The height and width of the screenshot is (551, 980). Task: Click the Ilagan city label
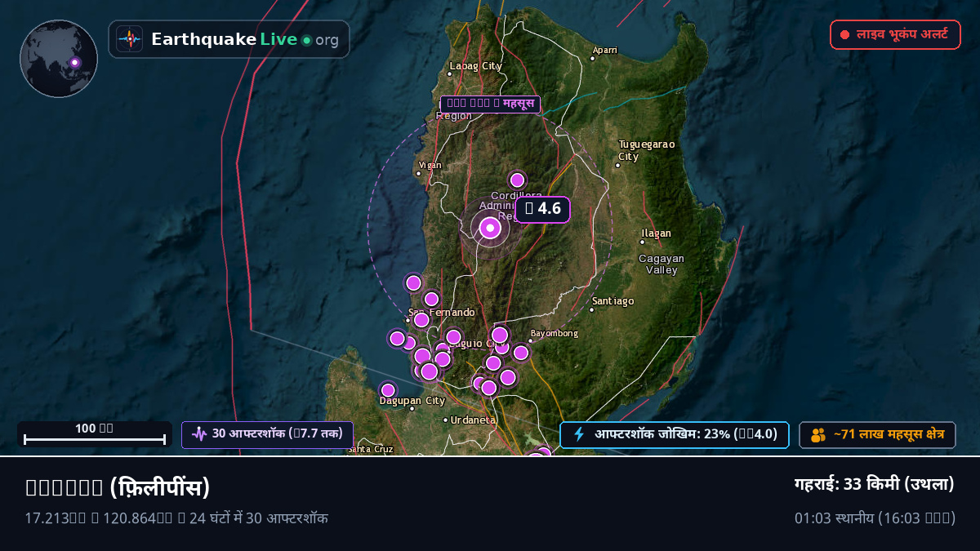pos(657,233)
